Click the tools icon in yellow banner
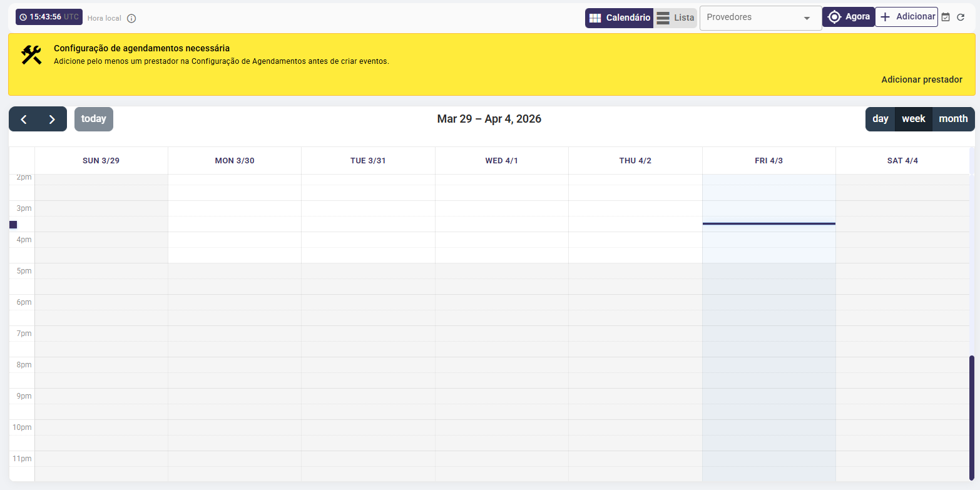The height and width of the screenshot is (490, 980). (31, 54)
